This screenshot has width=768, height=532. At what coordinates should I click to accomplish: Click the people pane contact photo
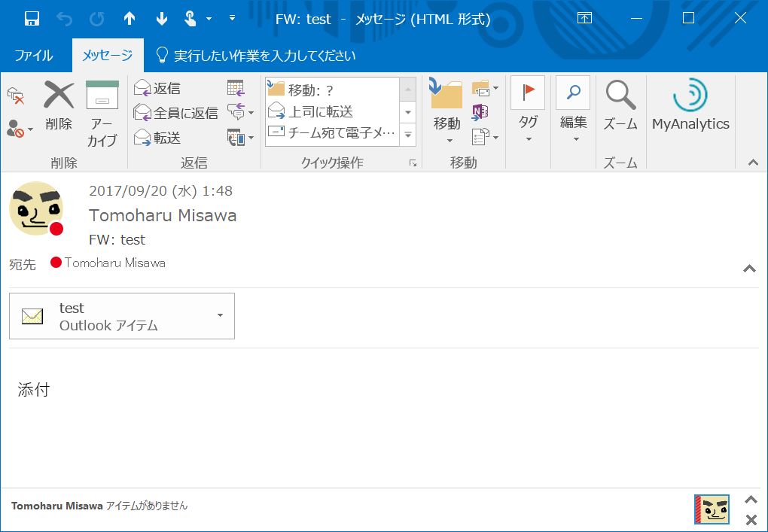(712, 509)
